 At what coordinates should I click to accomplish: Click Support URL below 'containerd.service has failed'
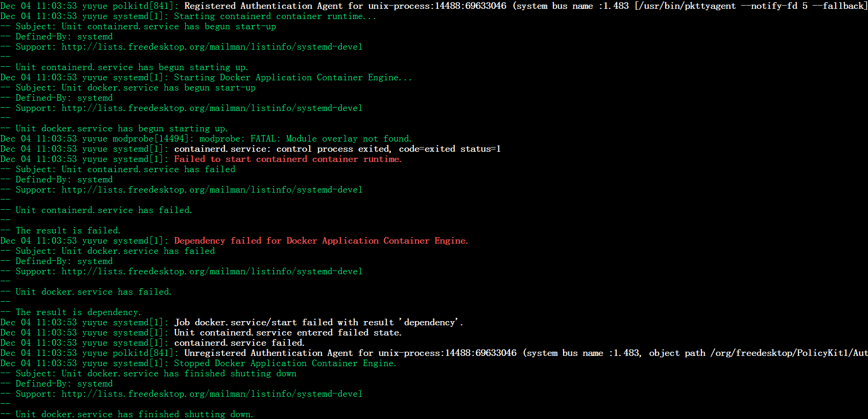point(212,190)
